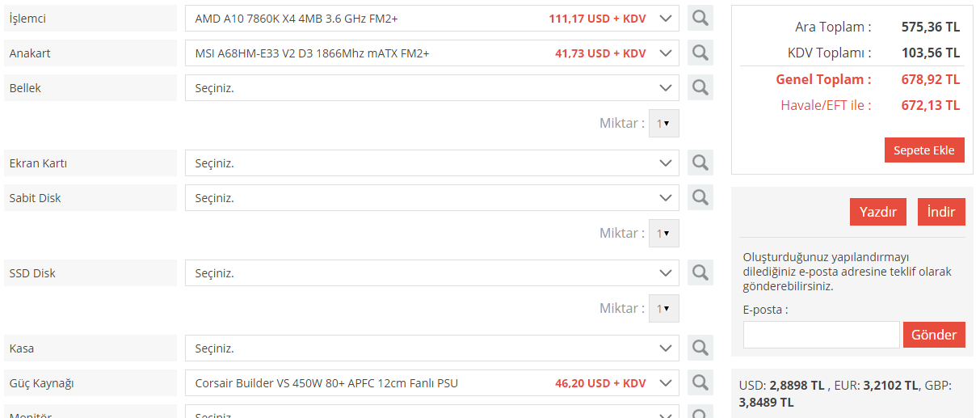Click the Gönder button
The height and width of the screenshot is (418, 980).
934,335
